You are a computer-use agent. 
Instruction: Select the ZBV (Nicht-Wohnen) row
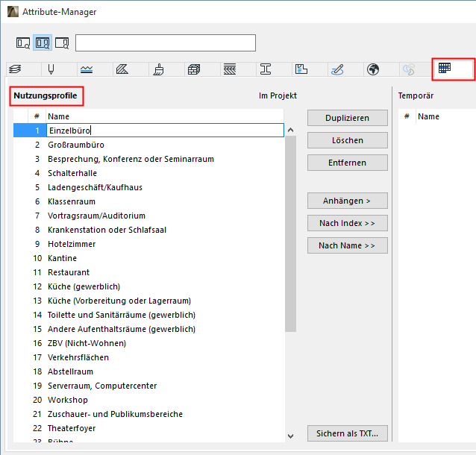tap(148, 343)
